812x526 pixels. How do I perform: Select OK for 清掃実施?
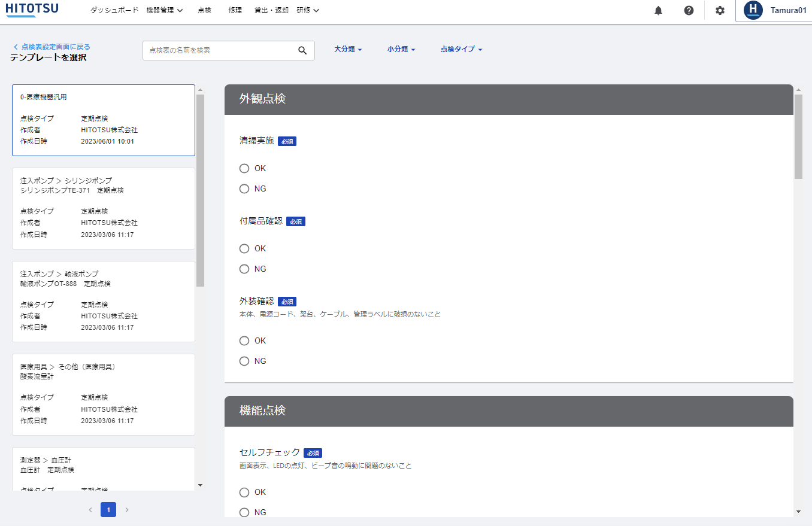pos(244,168)
